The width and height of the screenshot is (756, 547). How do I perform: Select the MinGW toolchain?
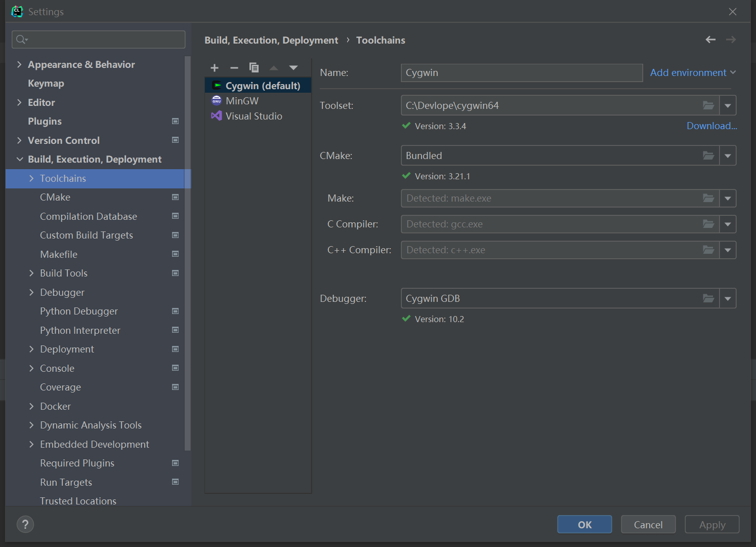point(258,101)
